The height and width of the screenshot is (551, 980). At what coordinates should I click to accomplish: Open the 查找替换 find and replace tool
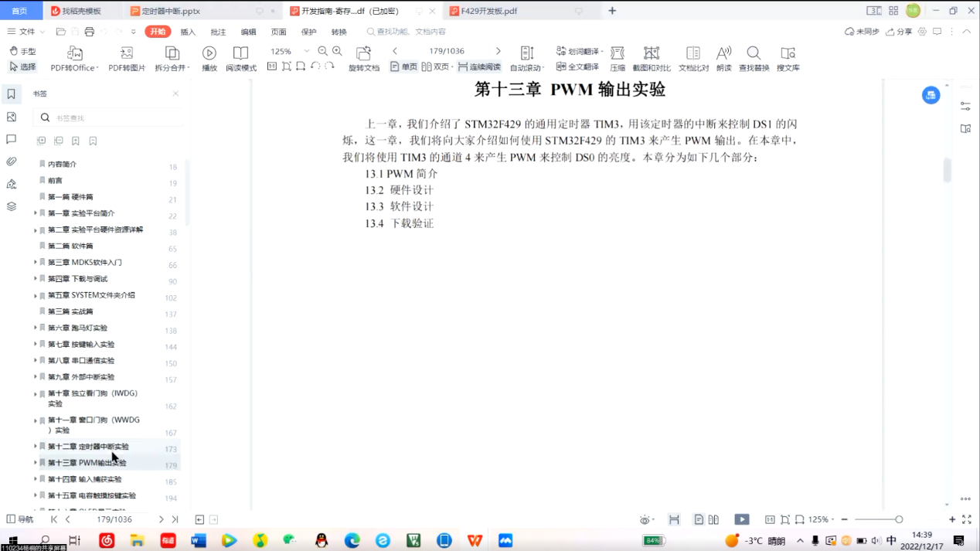pos(754,53)
